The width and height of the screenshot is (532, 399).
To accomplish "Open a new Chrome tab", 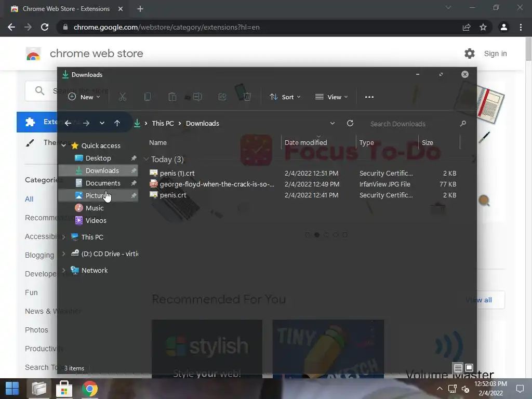I will pyautogui.click(x=140, y=9).
